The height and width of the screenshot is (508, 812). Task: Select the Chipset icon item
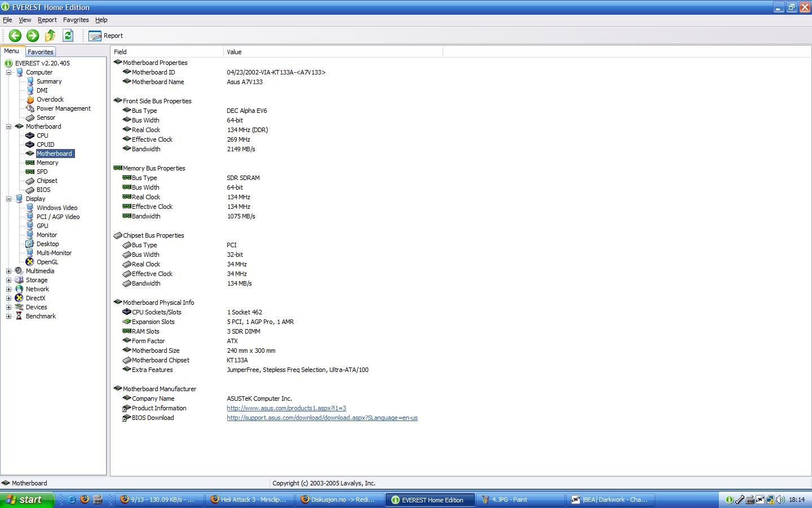click(x=30, y=181)
